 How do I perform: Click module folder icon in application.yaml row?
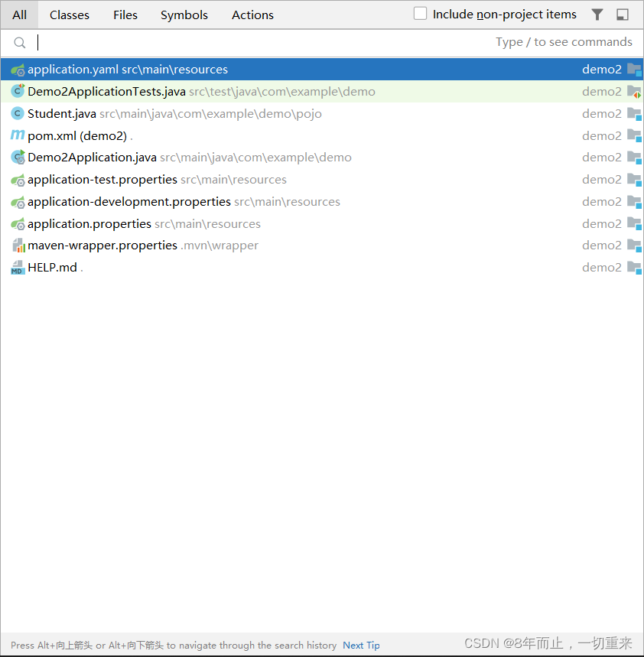point(634,70)
